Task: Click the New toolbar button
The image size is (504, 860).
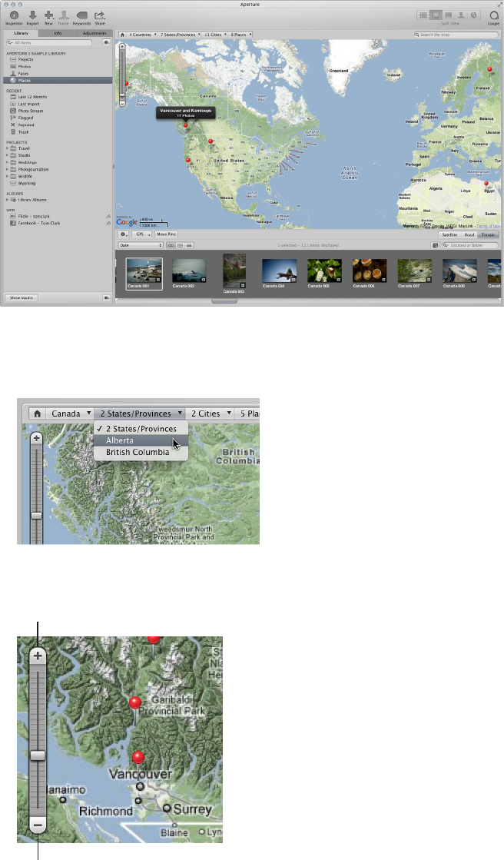Action: [x=49, y=18]
